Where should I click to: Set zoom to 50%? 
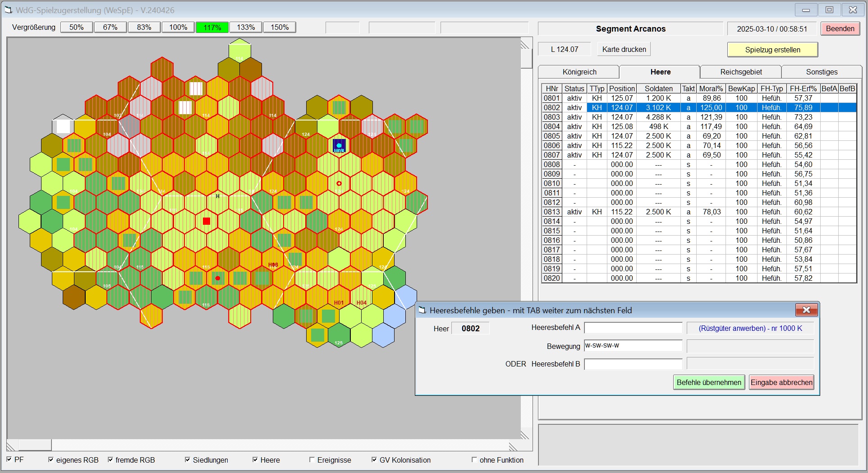coord(77,27)
